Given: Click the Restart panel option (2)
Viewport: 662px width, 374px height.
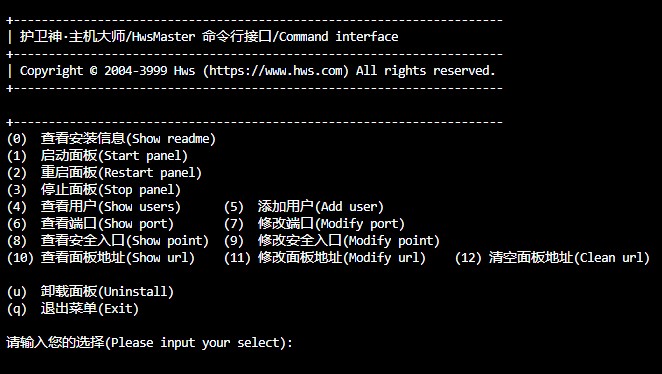Looking at the screenshot, I should (104, 173).
